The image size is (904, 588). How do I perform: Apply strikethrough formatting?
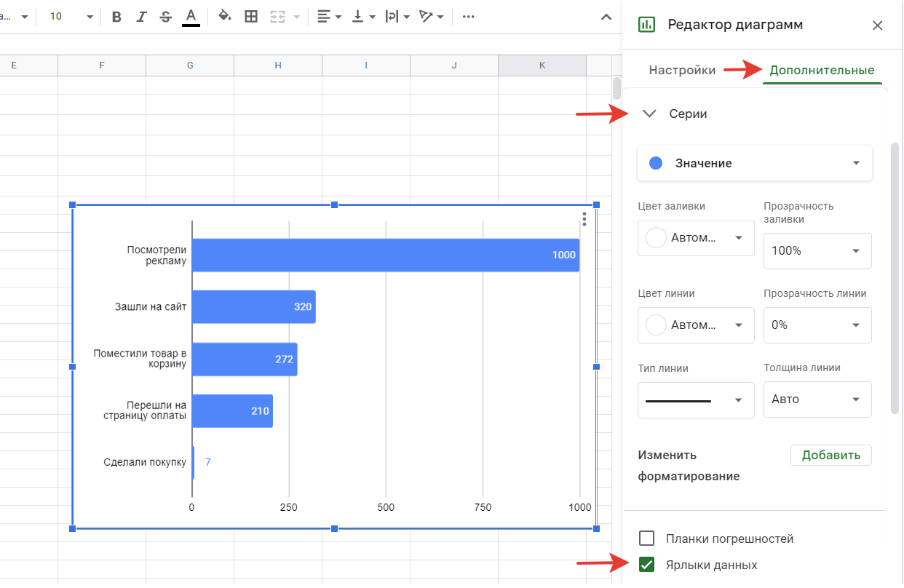coord(165,17)
